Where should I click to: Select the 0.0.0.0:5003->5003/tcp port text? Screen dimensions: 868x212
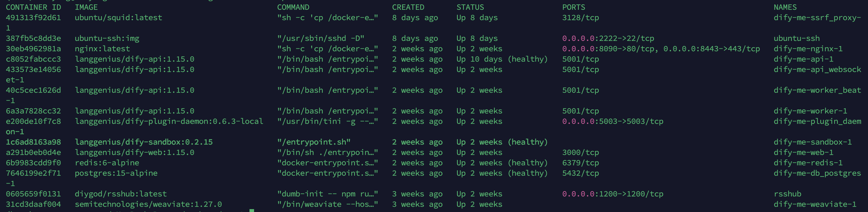(612, 121)
